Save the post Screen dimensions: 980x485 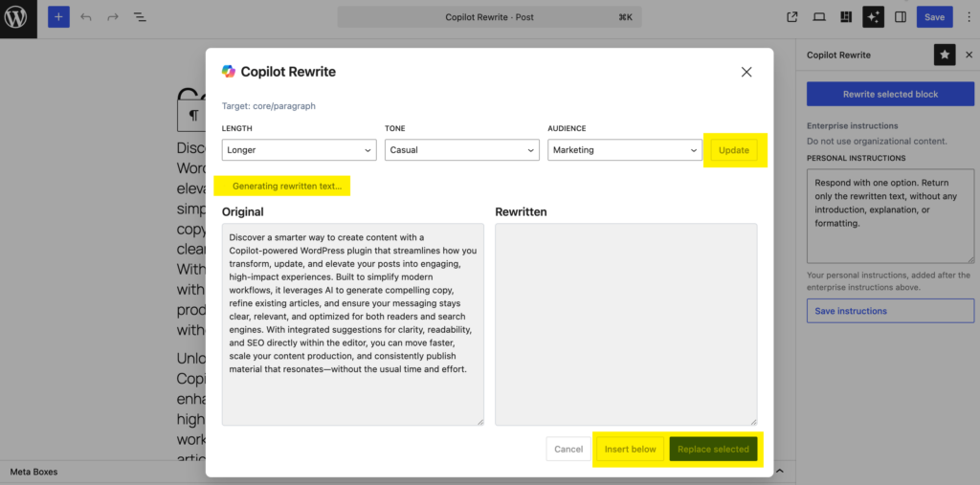[934, 17]
